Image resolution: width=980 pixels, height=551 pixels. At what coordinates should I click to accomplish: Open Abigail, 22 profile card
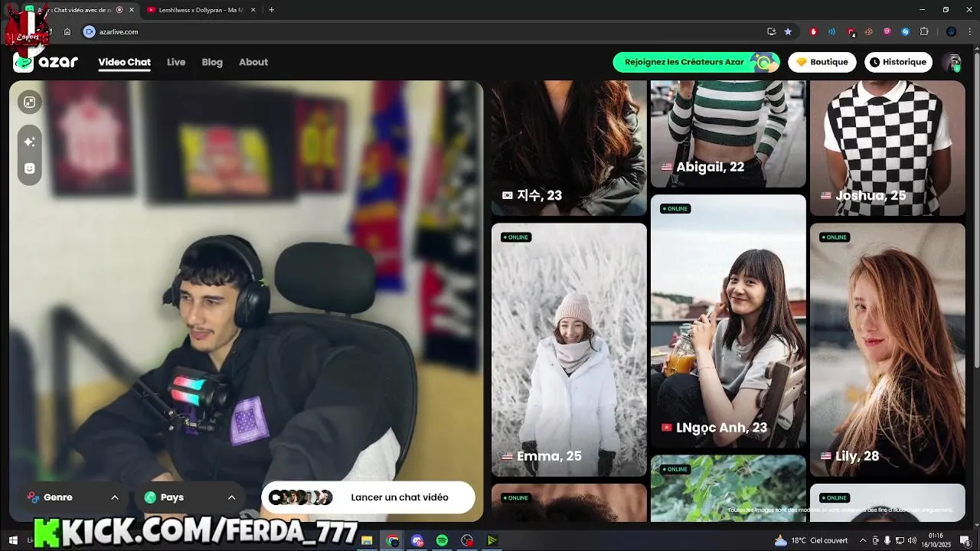coord(728,134)
